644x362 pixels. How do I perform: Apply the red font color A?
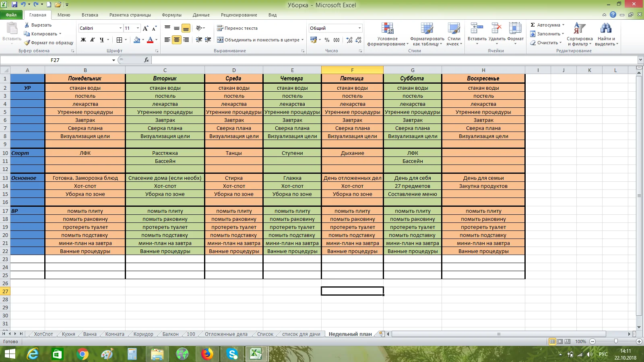(x=150, y=40)
